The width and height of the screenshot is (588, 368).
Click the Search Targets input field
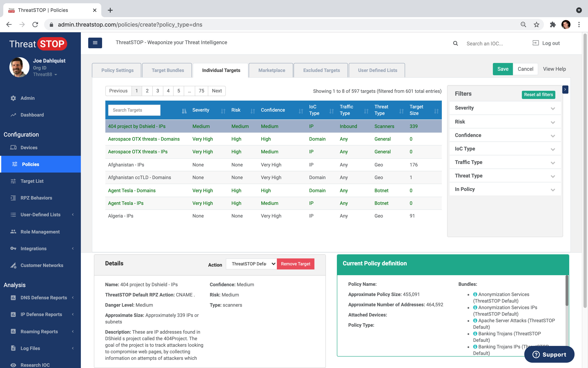click(134, 110)
